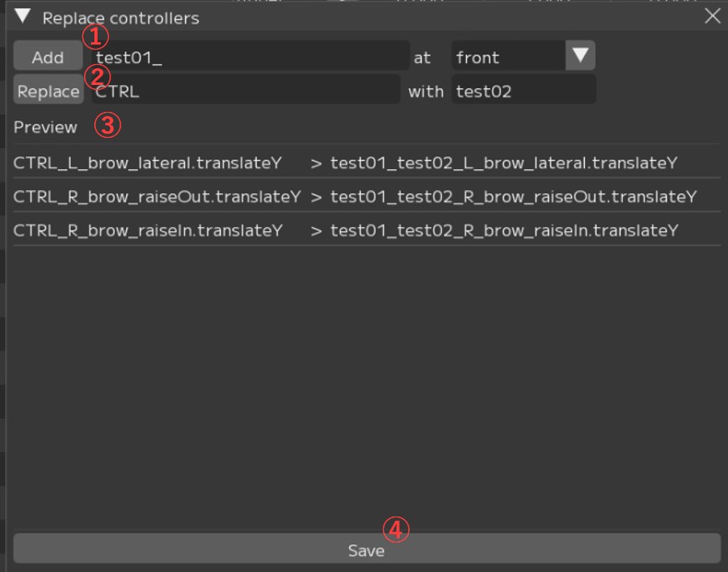
Task: Focus the test01_ prefix text field
Action: pyautogui.click(x=250, y=57)
